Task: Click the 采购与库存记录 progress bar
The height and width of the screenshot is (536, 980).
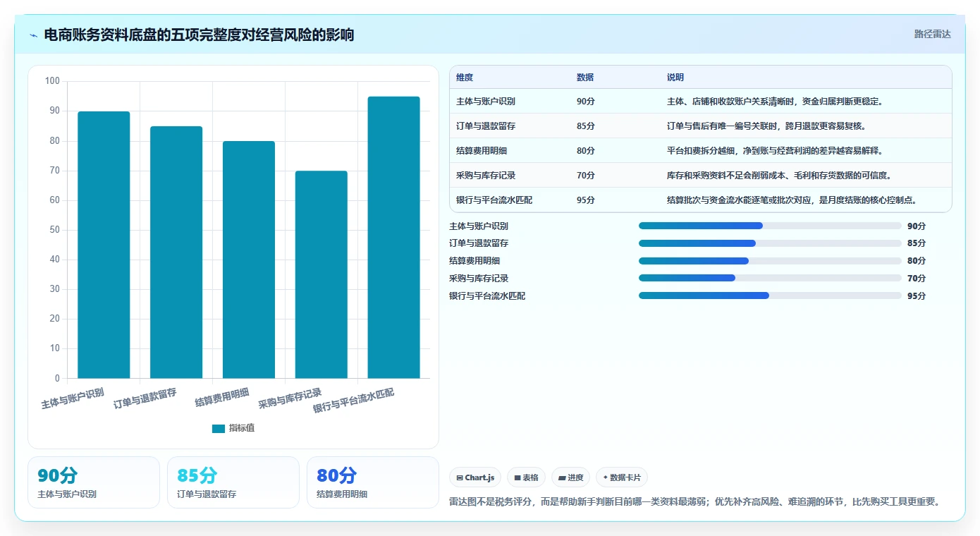Action: point(770,279)
